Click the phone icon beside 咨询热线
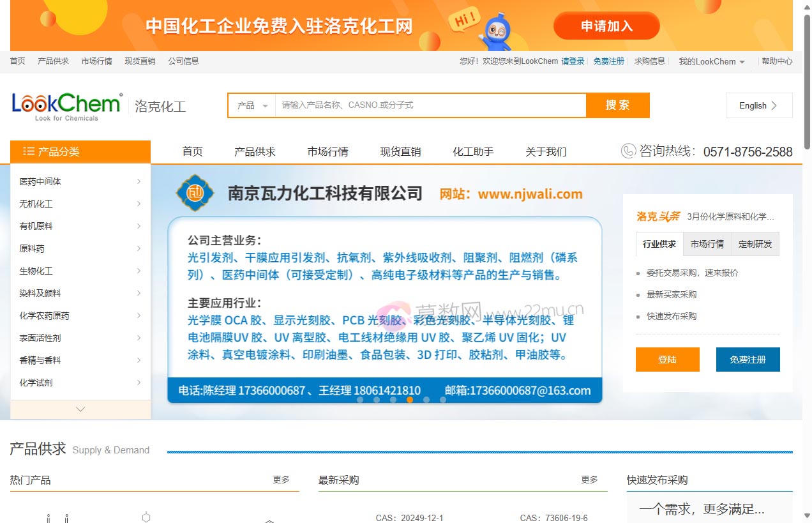This screenshot has width=812, height=523. pyautogui.click(x=628, y=151)
